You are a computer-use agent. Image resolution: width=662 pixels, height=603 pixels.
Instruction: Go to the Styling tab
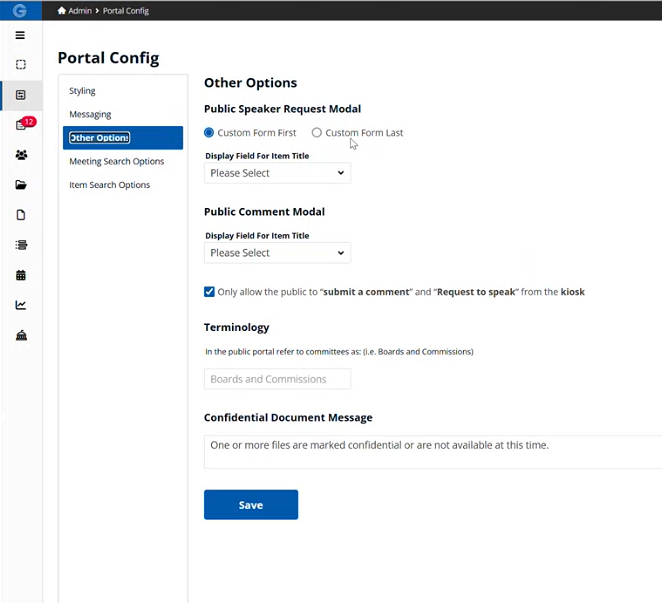click(82, 91)
